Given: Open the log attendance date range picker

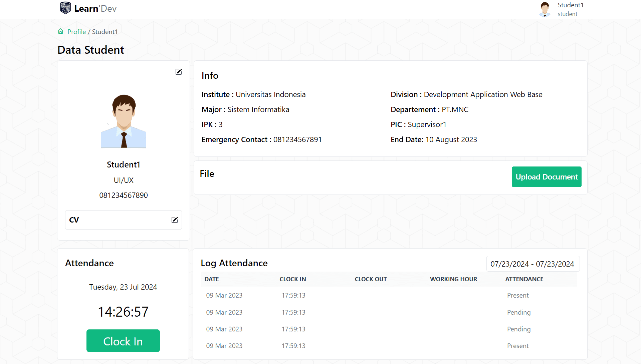Looking at the screenshot, I should [x=532, y=264].
